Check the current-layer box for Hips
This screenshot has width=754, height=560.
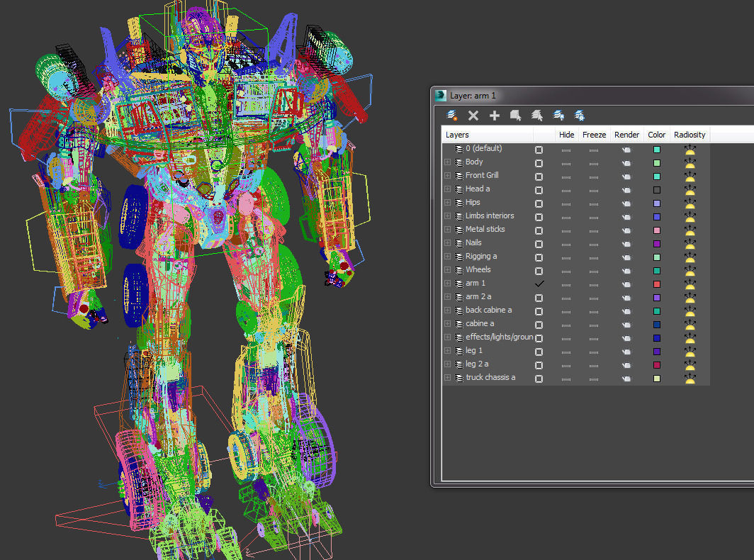tap(539, 204)
